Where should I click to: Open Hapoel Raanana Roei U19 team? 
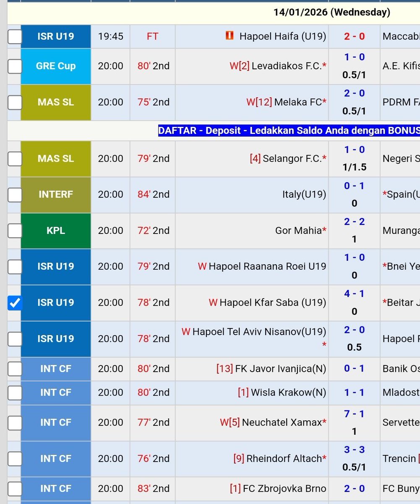coord(267,266)
